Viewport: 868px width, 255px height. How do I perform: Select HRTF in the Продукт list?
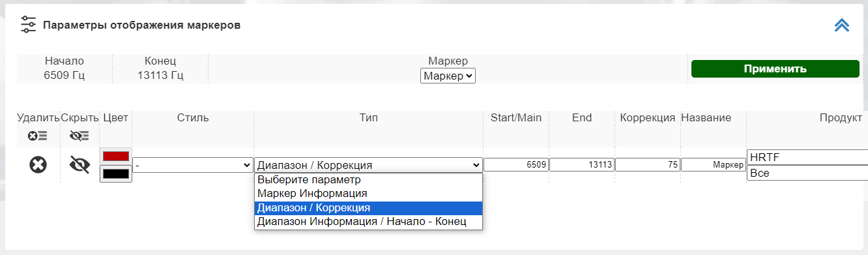click(807, 158)
